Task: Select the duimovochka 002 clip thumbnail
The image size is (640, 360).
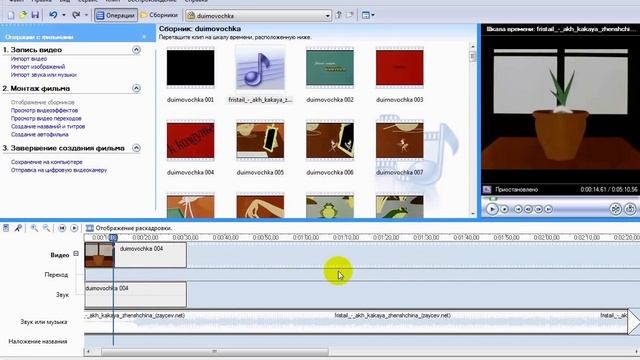Action: [330, 68]
